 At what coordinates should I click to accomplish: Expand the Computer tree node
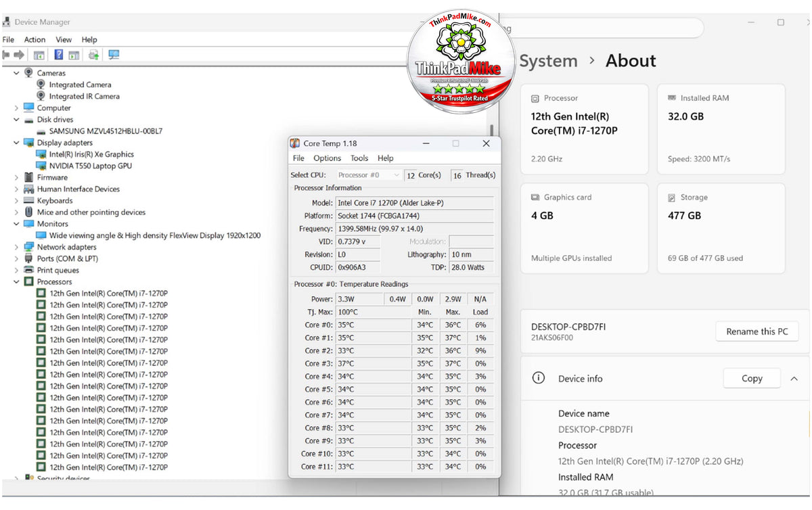click(x=16, y=108)
